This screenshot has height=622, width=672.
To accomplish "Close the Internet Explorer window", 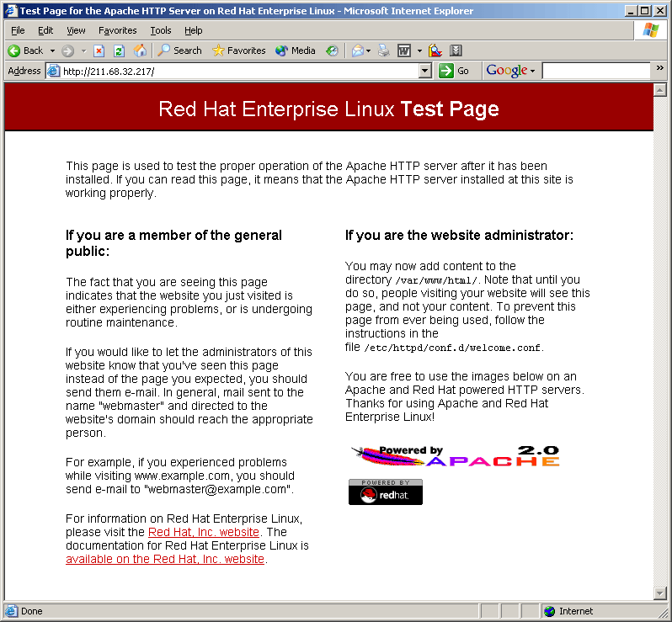I will pos(660,11).
